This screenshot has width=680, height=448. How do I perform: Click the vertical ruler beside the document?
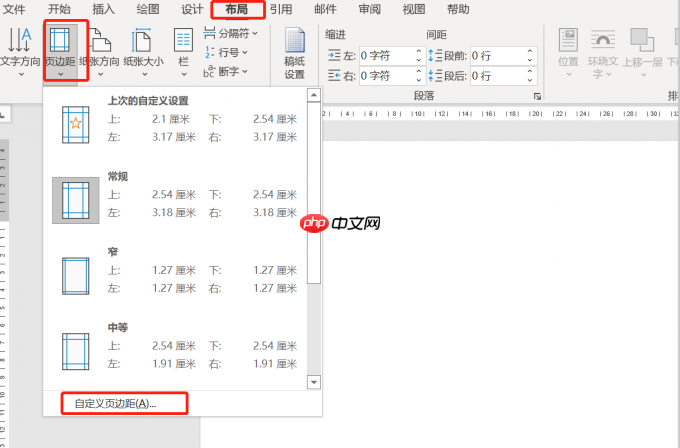[3, 295]
